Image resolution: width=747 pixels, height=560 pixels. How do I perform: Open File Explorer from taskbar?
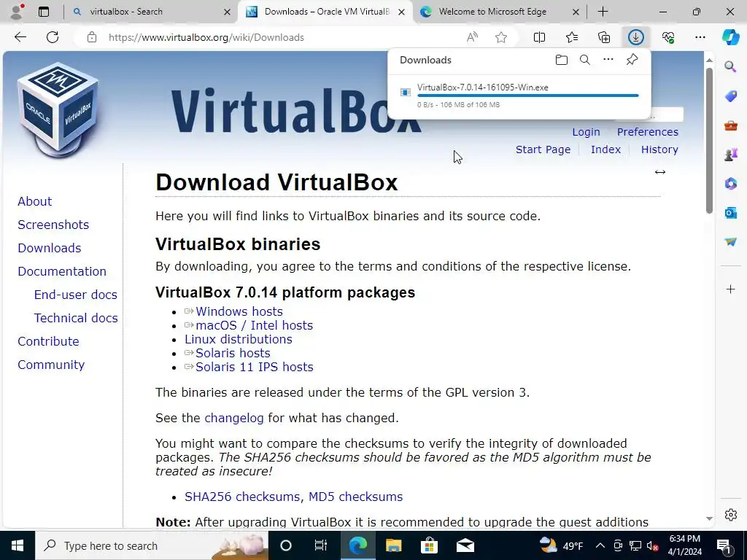click(393, 545)
